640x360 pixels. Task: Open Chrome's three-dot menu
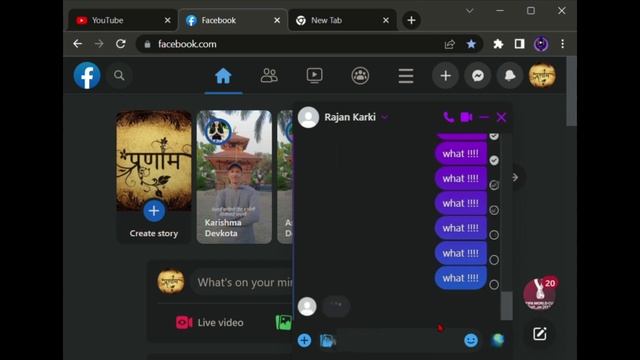pos(562,44)
